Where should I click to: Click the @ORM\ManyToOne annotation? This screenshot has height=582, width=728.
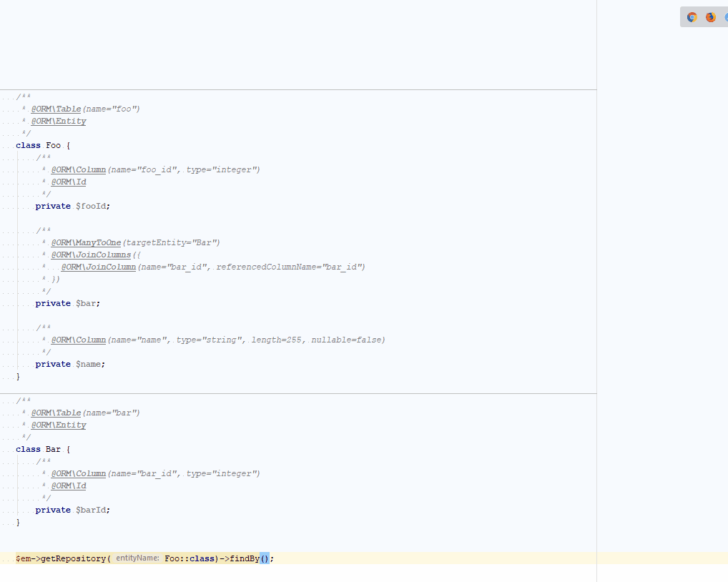tap(86, 242)
